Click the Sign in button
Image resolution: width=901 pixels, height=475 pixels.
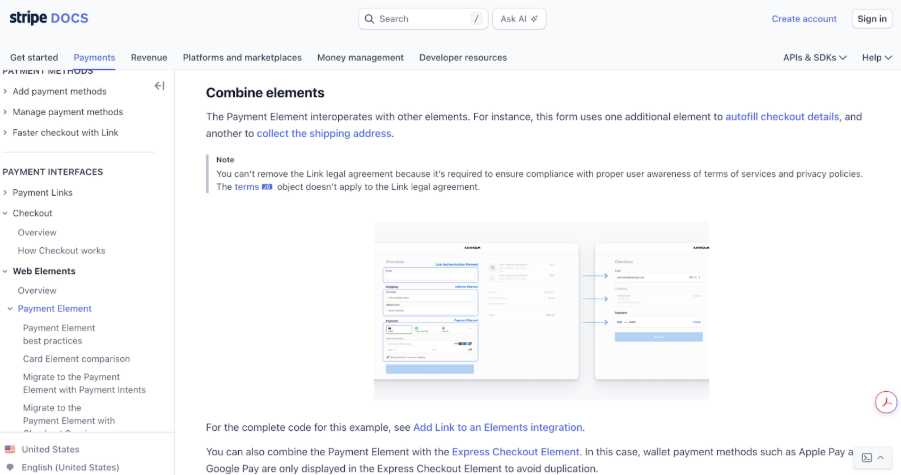pyautogui.click(x=871, y=19)
